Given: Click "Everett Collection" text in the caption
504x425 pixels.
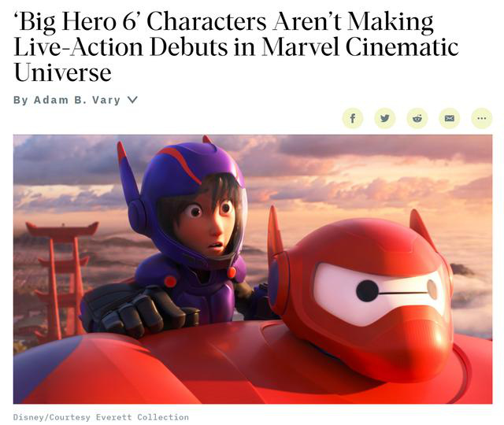Looking at the screenshot, I should (142, 417).
